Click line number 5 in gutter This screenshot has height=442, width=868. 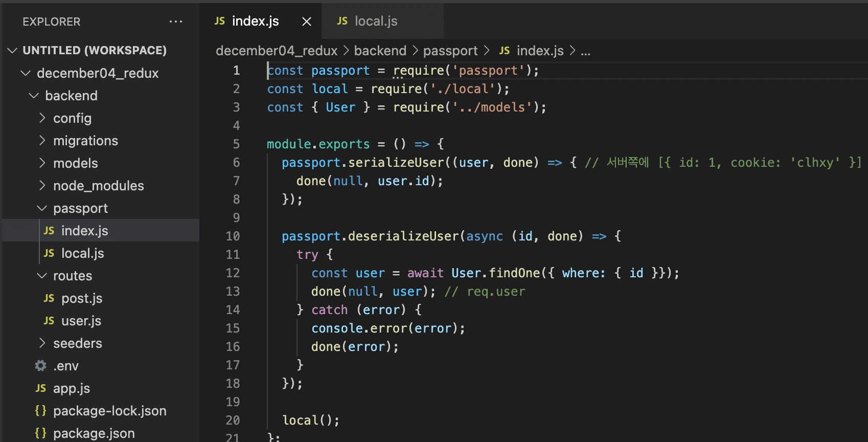(x=236, y=144)
